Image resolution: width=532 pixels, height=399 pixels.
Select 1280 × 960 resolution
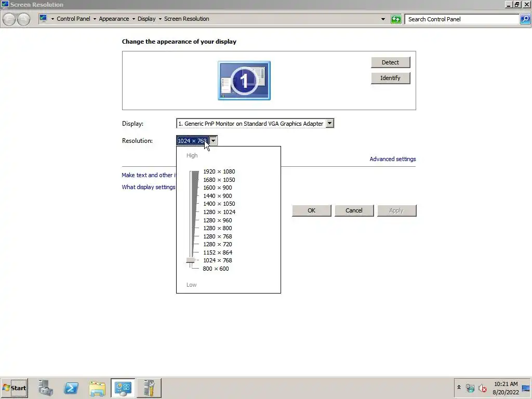pyautogui.click(x=218, y=220)
